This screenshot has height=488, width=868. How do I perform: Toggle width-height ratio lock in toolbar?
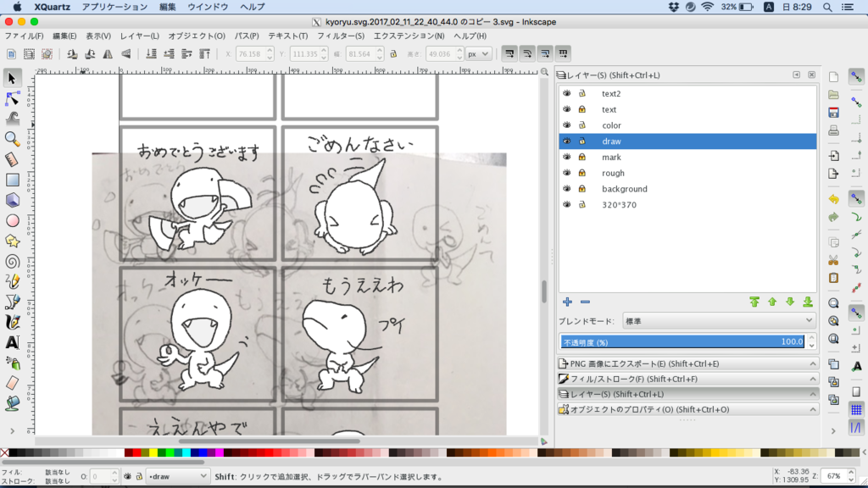(393, 54)
